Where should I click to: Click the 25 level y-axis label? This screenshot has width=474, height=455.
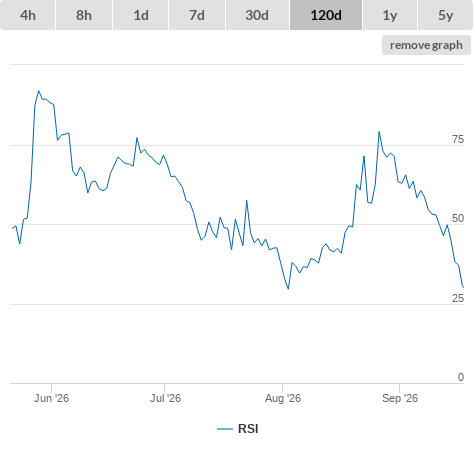(458, 298)
